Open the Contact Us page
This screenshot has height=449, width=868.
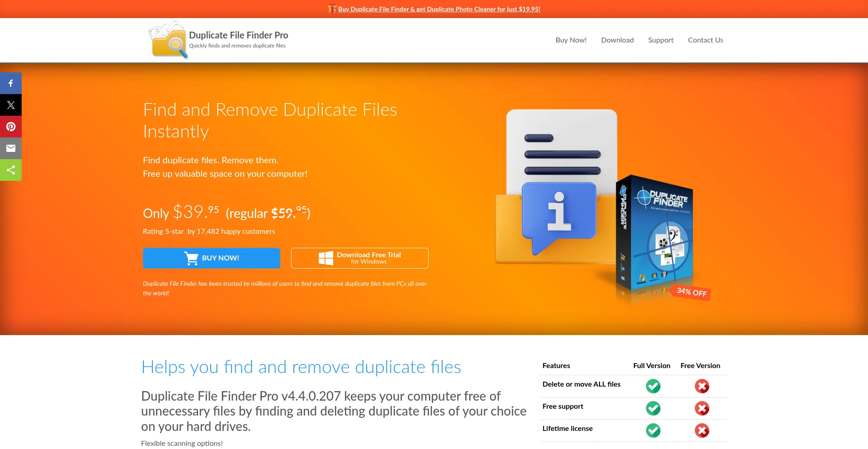(705, 40)
